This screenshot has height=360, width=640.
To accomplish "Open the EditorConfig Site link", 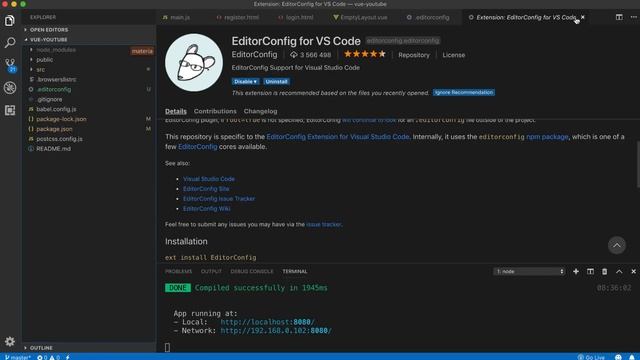I will click(206, 189).
